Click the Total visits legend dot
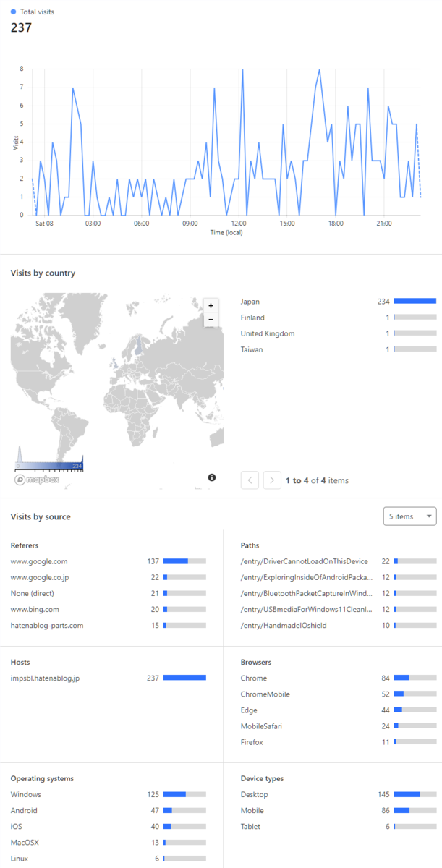This screenshot has width=442, height=868. (x=14, y=12)
